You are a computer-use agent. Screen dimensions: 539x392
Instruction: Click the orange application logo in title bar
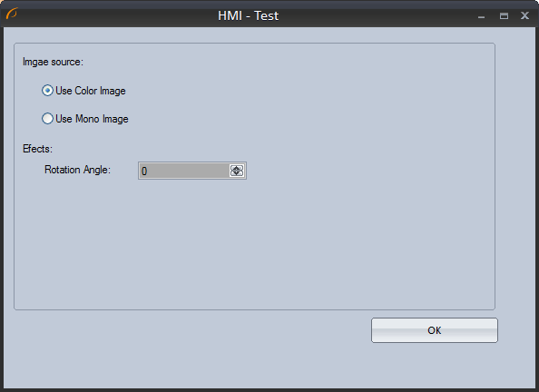12,14
